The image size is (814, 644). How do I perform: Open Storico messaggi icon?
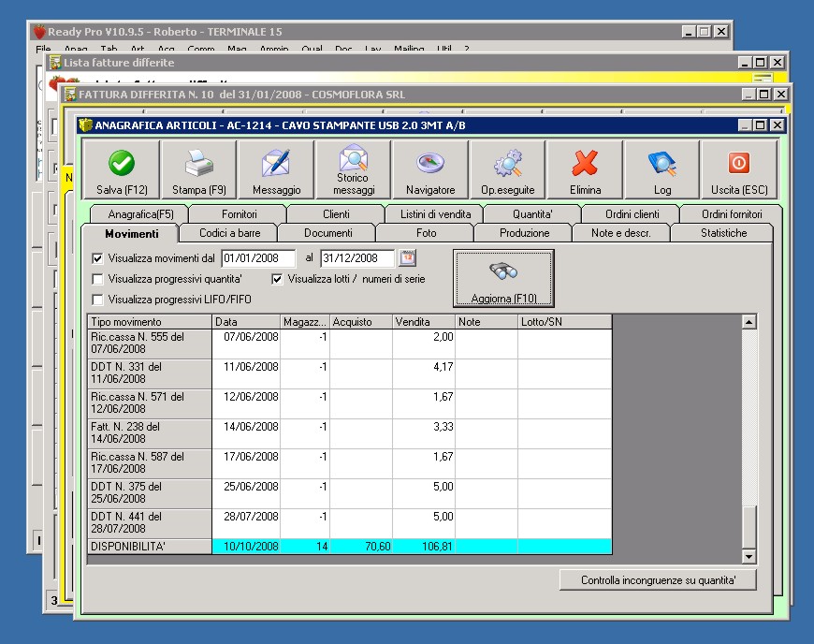(x=354, y=157)
